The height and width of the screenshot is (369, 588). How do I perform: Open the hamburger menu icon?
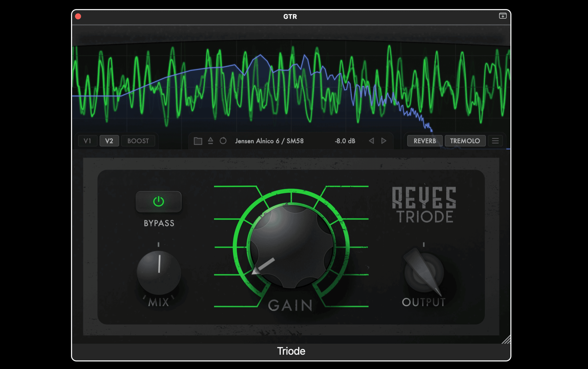pyautogui.click(x=495, y=141)
